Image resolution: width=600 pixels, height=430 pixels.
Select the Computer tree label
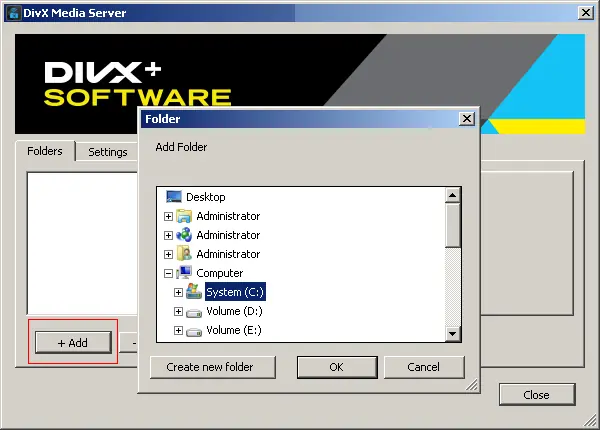pos(220,273)
